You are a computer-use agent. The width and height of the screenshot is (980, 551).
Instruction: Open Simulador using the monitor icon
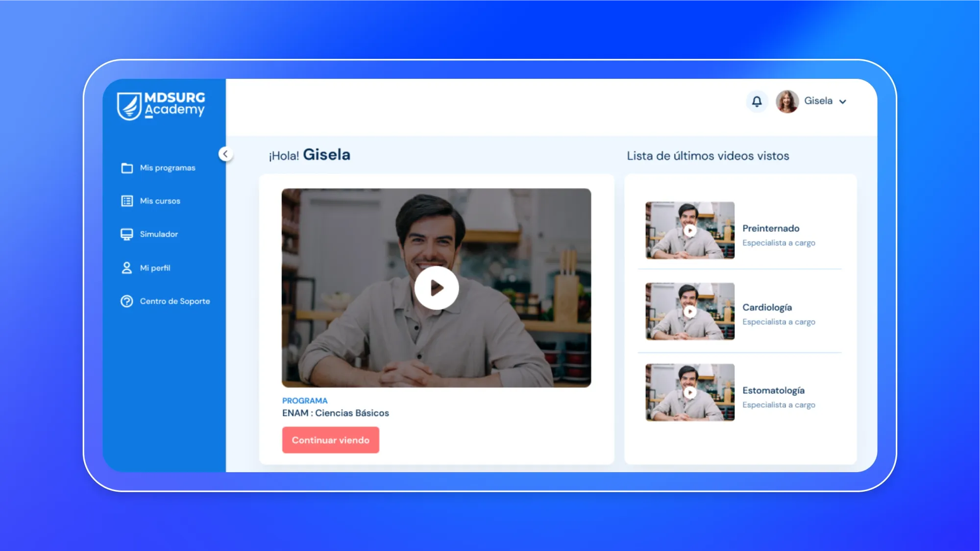[x=127, y=234]
